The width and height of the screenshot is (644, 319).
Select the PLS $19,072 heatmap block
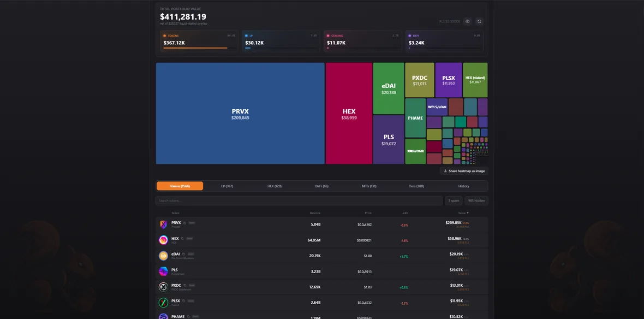point(389,140)
